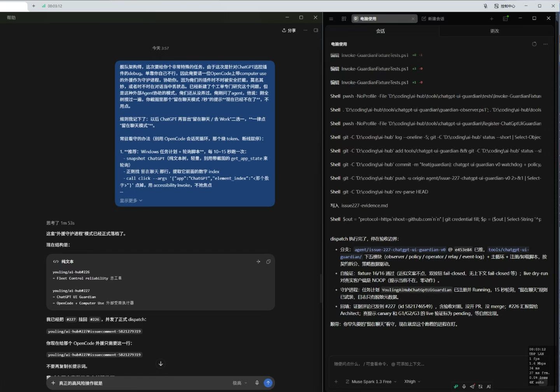Close the 电脑使用 tab
The height and width of the screenshot is (392, 560).
pos(413,19)
